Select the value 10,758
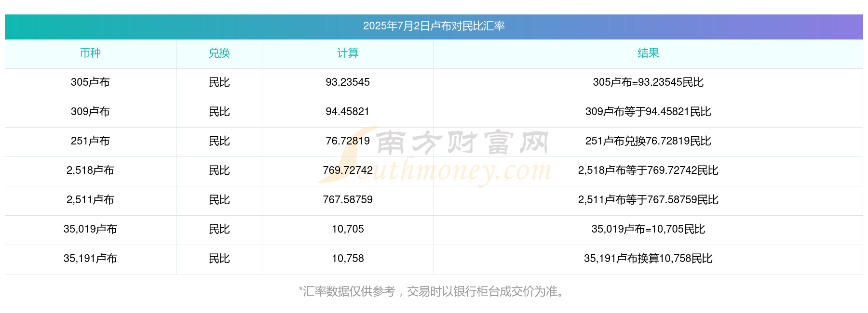 (348, 259)
